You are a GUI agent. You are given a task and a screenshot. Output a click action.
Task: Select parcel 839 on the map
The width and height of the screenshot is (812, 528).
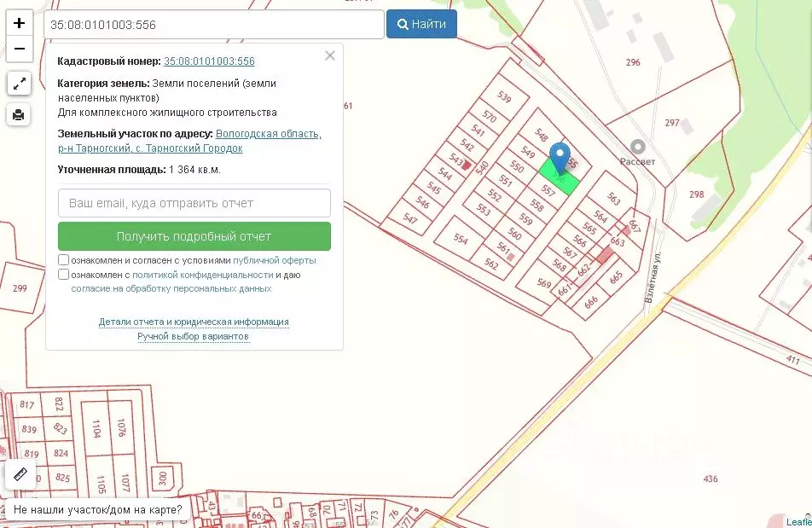click(30, 428)
